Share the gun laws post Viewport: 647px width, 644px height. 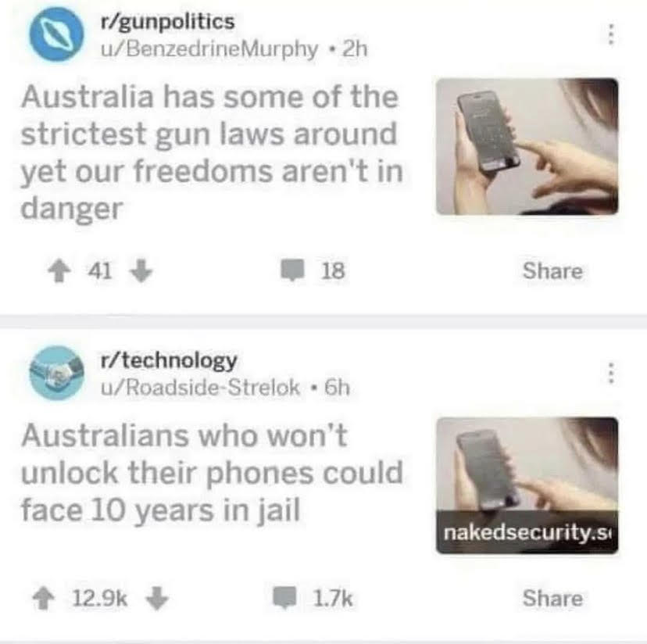pos(552,271)
